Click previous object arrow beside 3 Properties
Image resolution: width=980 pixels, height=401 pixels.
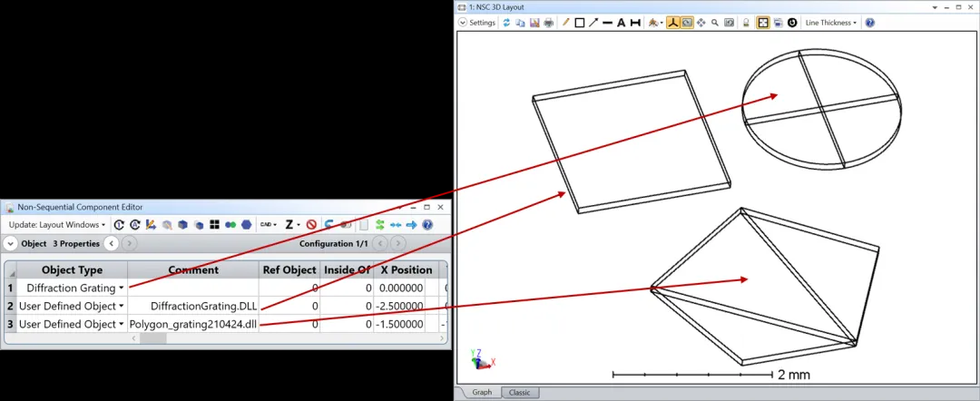point(111,243)
